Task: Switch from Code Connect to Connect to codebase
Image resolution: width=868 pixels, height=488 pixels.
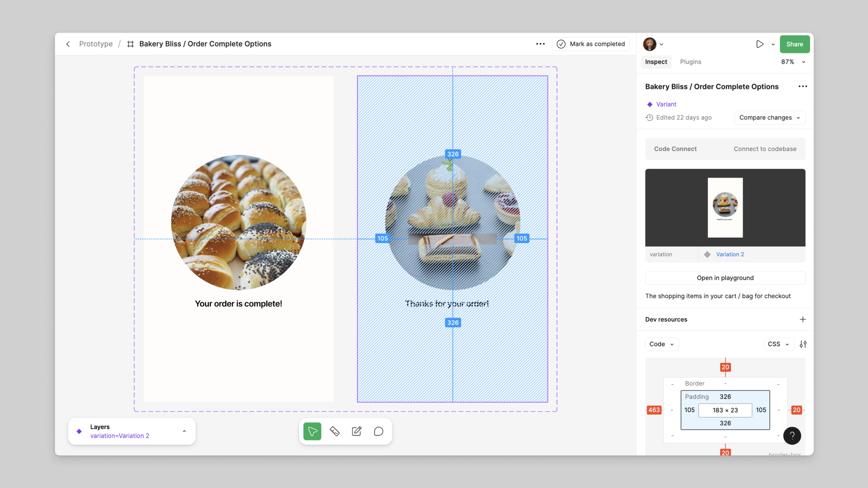Action: click(x=764, y=149)
